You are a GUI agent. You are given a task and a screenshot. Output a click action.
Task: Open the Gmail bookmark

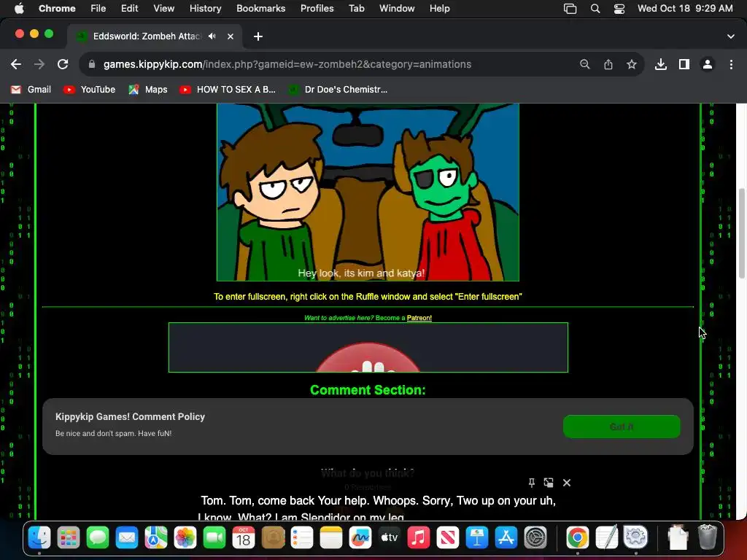31,90
